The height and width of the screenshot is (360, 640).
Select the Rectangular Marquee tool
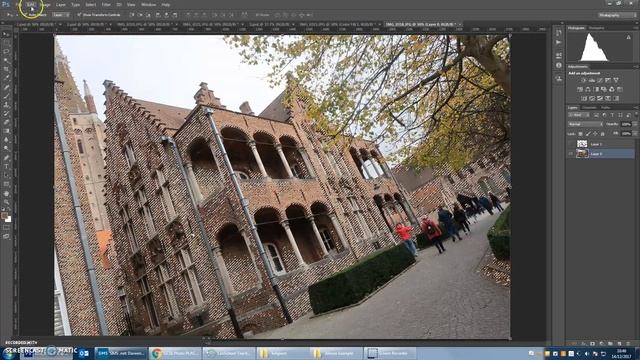pyautogui.click(x=6, y=43)
